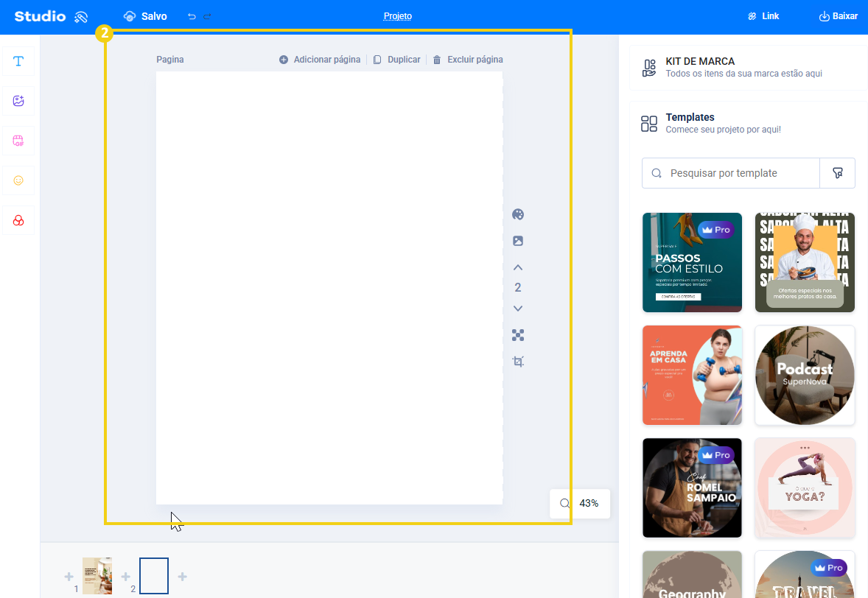The image size is (868, 598).
Task: Click the pattern grid icon beside canvas
Action: [x=517, y=334]
